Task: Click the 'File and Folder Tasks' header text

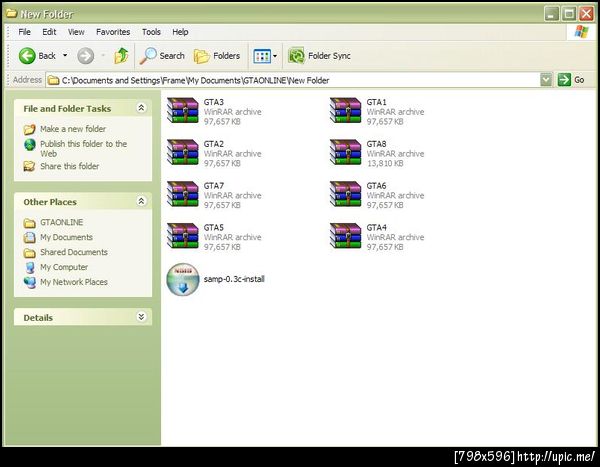Action: click(x=67, y=109)
